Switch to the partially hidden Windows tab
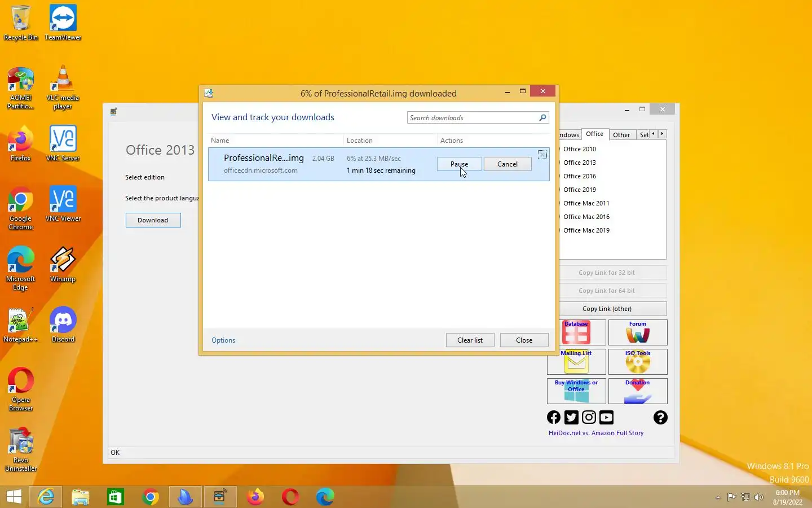 570,135
